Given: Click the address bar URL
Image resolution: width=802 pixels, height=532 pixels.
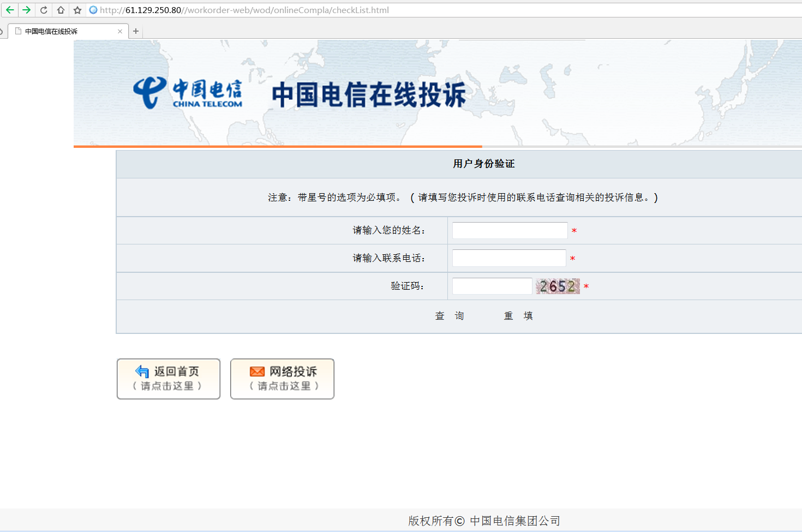Looking at the screenshot, I should (x=244, y=10).
